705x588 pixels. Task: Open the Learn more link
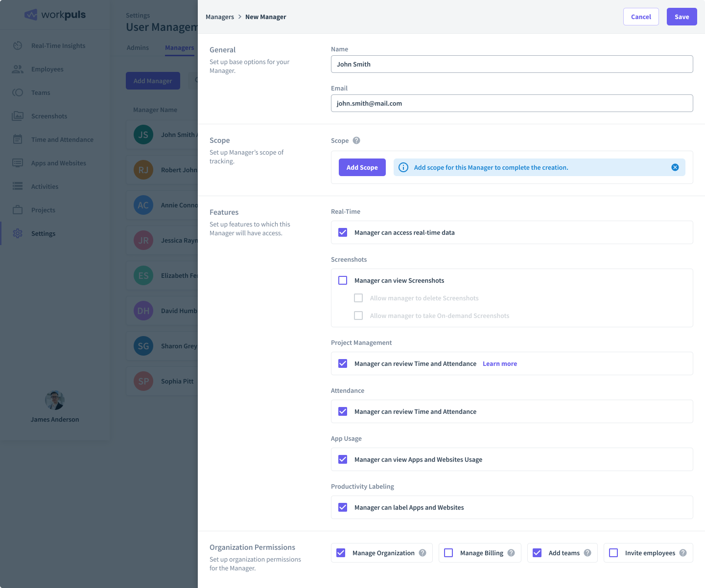pos(500,363)
